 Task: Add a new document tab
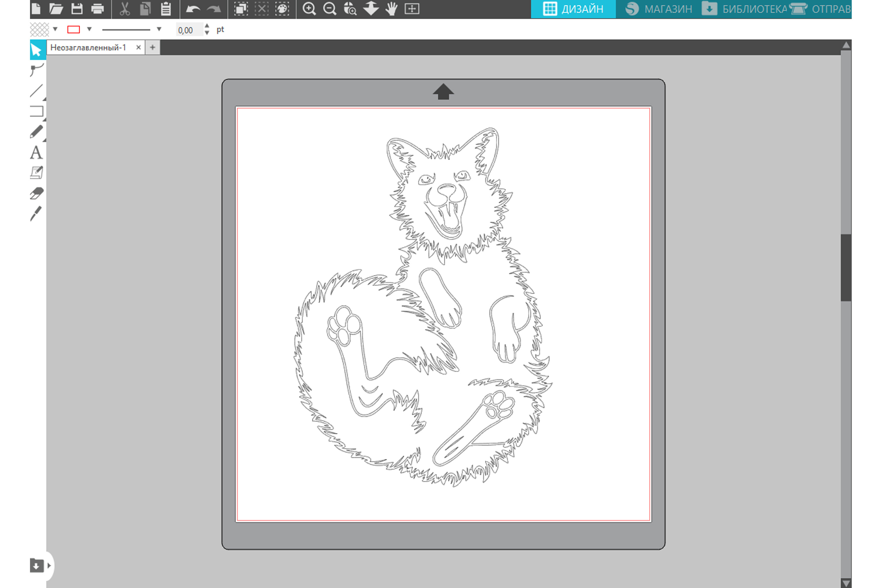[x=153, y=48]
